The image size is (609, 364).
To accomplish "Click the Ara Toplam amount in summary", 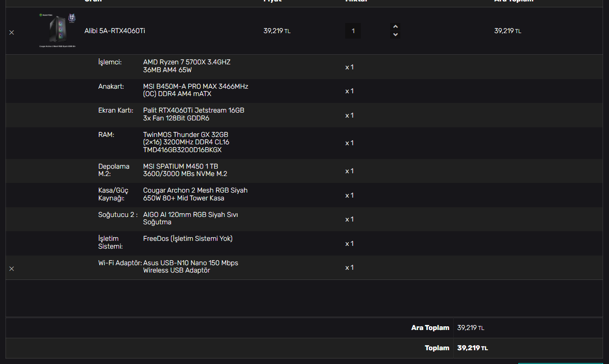I will click(x=471, y=328).
